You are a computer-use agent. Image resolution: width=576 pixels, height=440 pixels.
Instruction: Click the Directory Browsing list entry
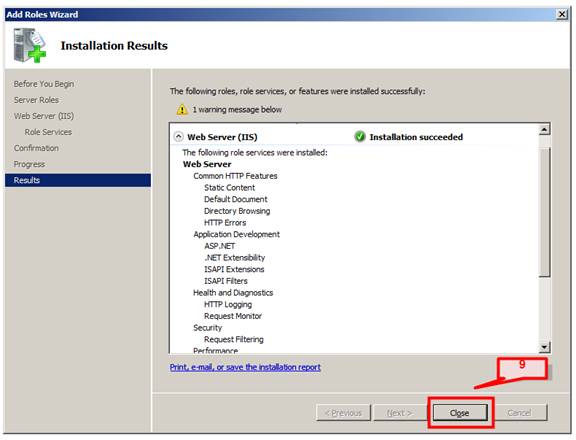coord(237,211)
